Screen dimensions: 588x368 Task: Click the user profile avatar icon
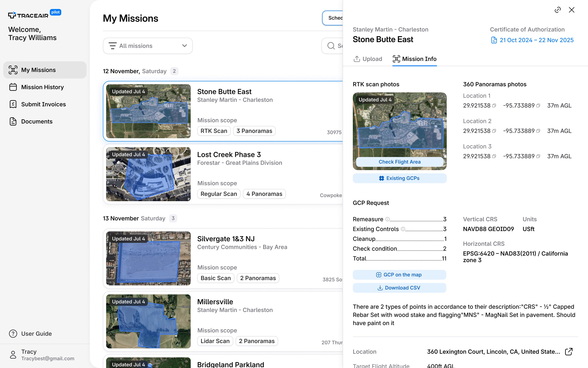(x=13, y=355)
